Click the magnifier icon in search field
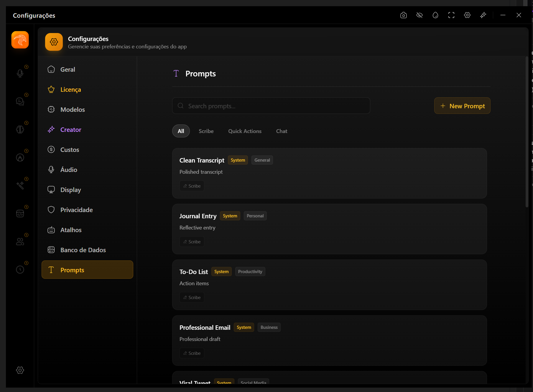 [x=181, y=106]
